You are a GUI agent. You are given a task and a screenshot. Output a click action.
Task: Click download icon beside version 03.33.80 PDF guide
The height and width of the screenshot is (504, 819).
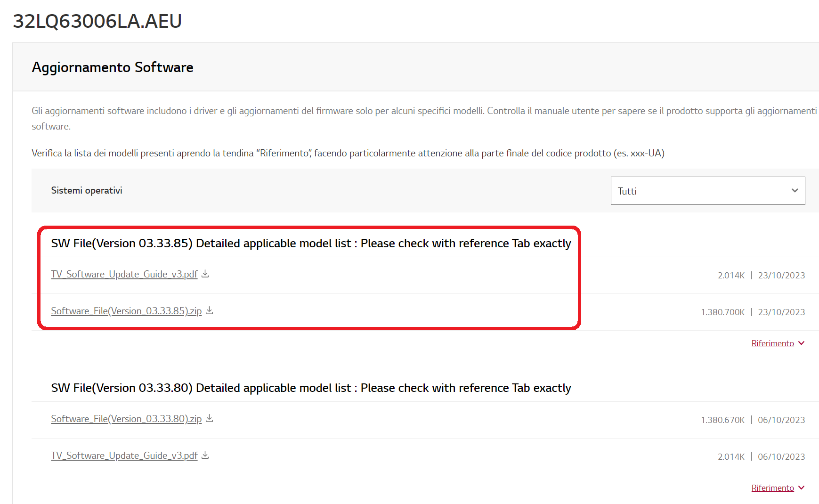(205, 455)
